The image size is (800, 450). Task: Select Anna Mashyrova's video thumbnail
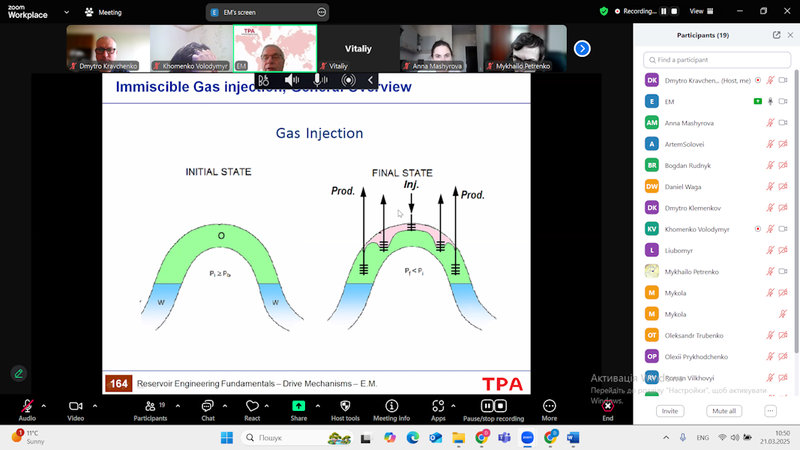click(x=440, y=48)
